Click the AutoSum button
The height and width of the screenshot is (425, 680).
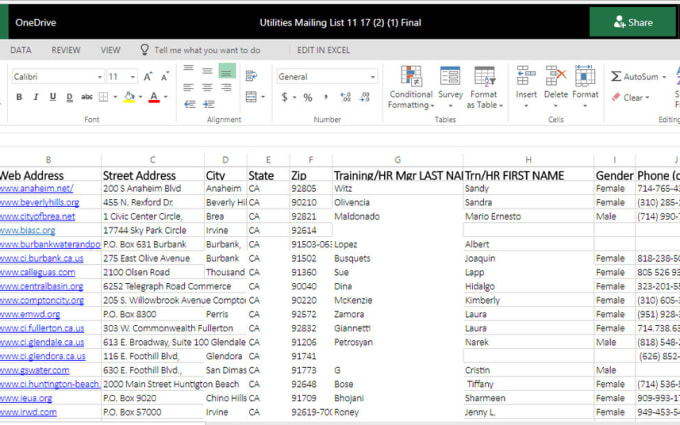pyautogui.click(x=635, y=77)
